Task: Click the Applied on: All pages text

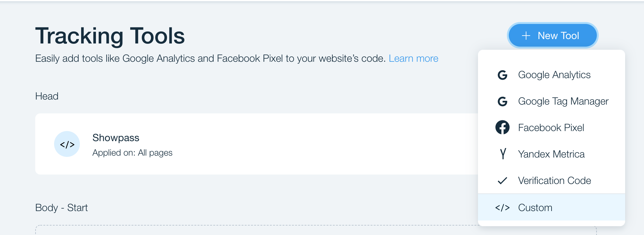Action: 132,153
